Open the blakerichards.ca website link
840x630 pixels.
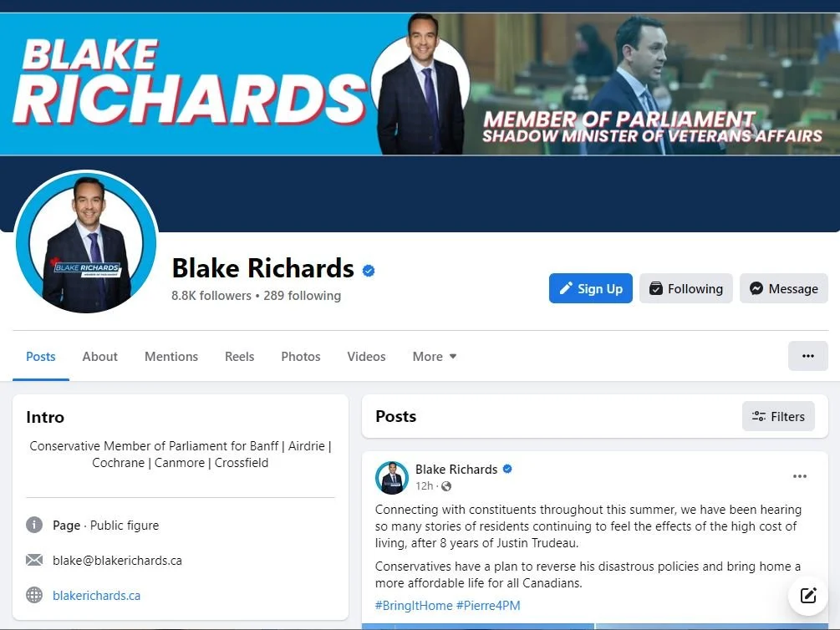96,595
